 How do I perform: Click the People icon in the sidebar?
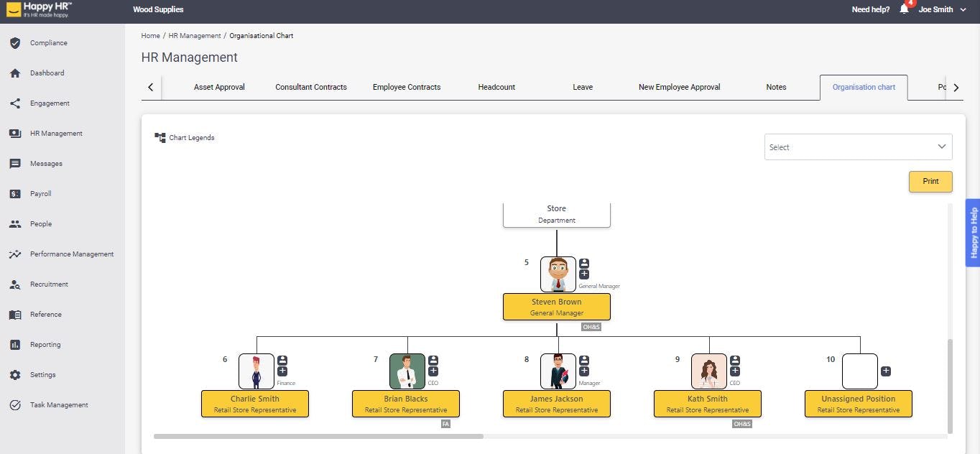coord(15,223)
